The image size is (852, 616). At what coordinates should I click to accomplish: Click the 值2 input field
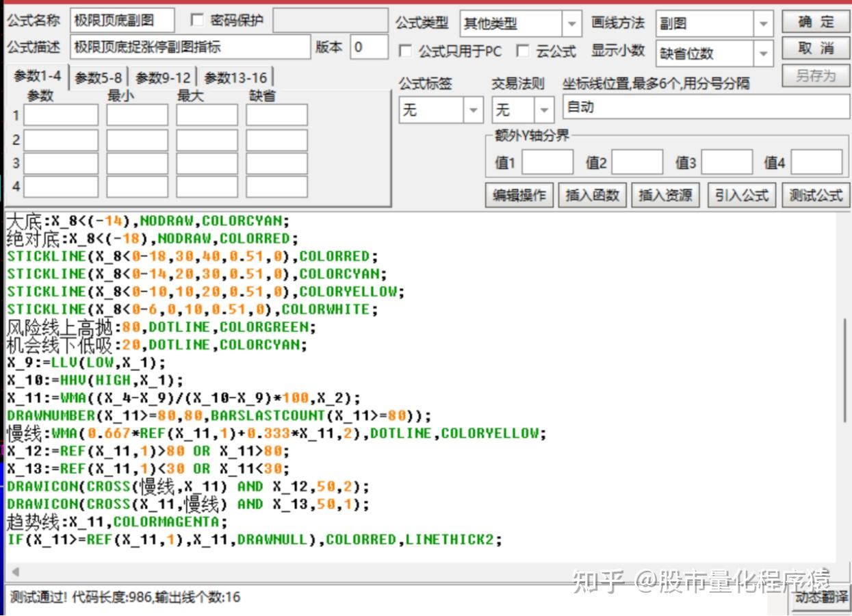click(637, 162)
